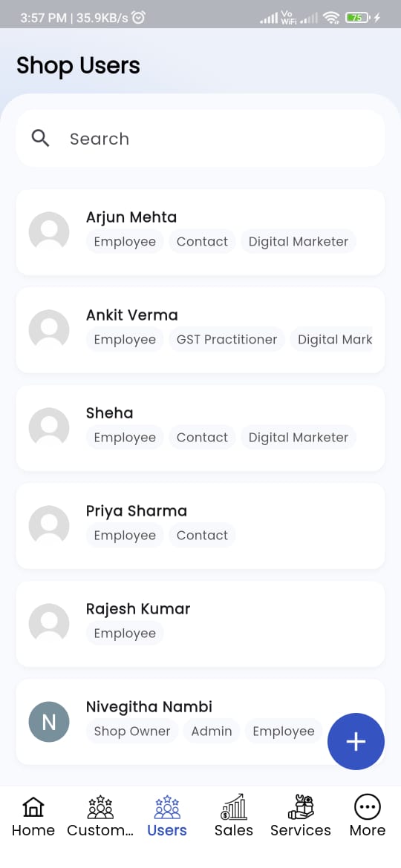The width and height of the screenshot is (401, 868).
Task: Open Rajesh Kumar's user entry
Action: tap(200, 624)
